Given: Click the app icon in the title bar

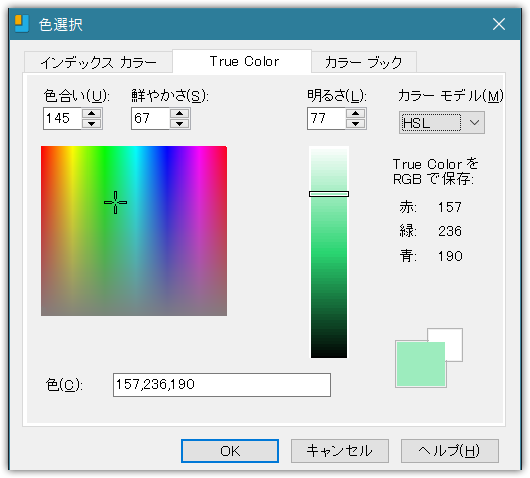Looking at the screenshot, I should click(x=22, y=24).
